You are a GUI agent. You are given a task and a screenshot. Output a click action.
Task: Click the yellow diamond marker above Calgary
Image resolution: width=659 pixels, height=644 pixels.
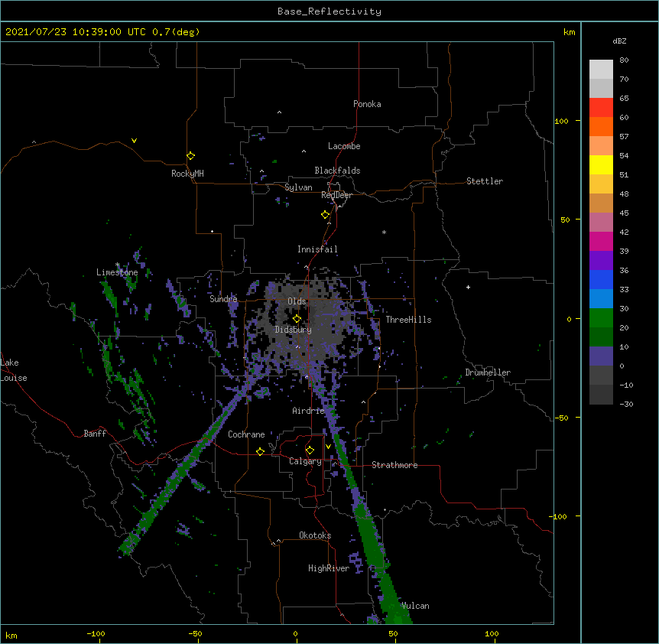click(x=310, y=450)
